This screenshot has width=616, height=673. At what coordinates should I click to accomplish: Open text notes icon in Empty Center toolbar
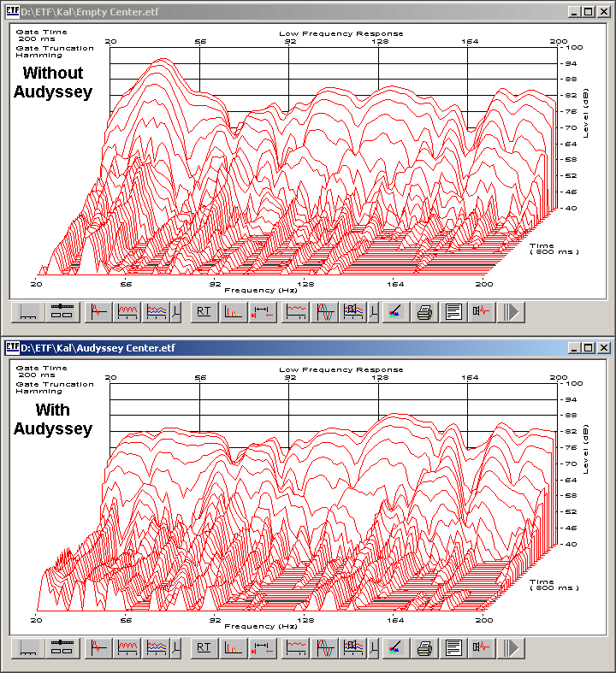pos(453,312)
